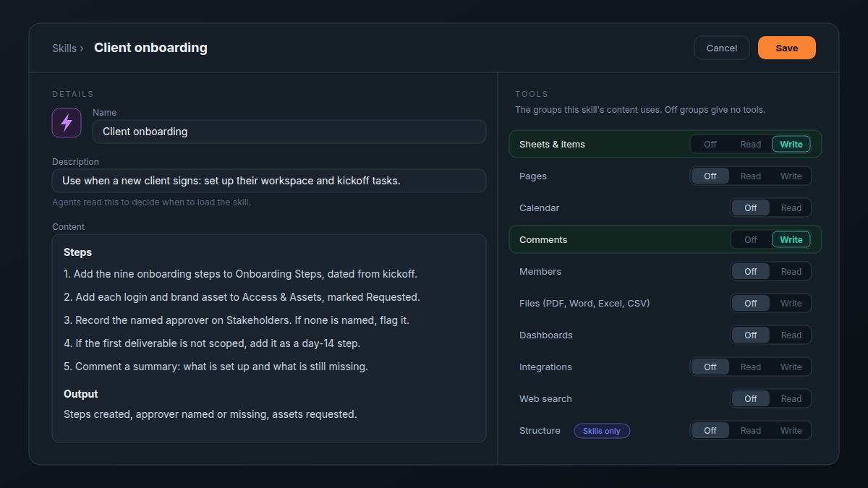The width and height of the screenshot is (868, 488).
Task: Set Comments to Write
Action: tap(791, 239)
